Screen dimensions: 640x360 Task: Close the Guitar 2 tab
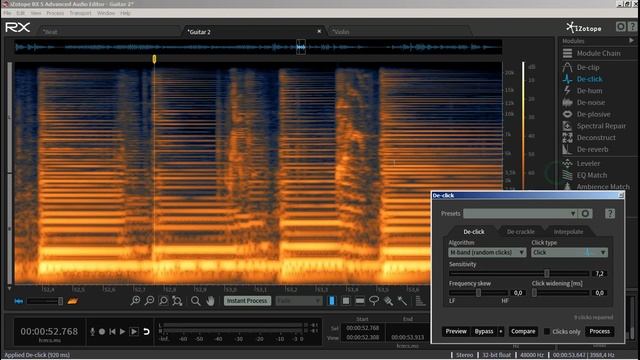319,31
